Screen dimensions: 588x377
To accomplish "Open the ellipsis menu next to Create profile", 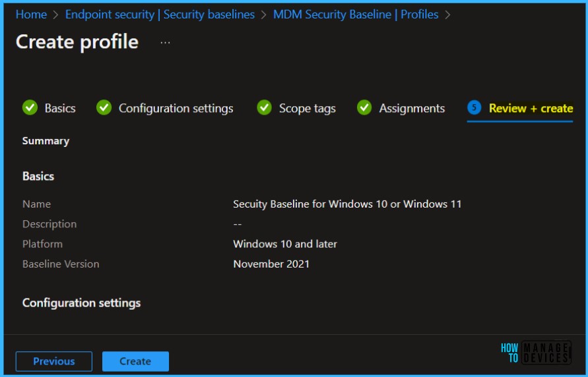I will tap(166, 43).
